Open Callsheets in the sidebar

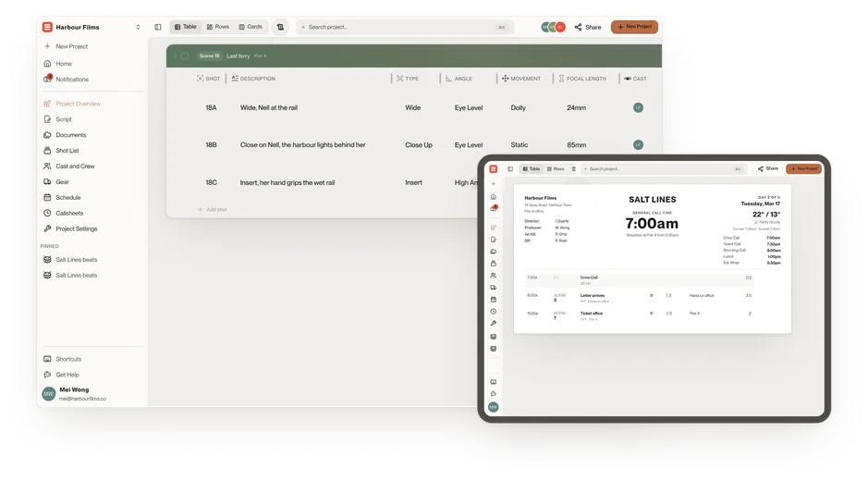tap(63, 213)
